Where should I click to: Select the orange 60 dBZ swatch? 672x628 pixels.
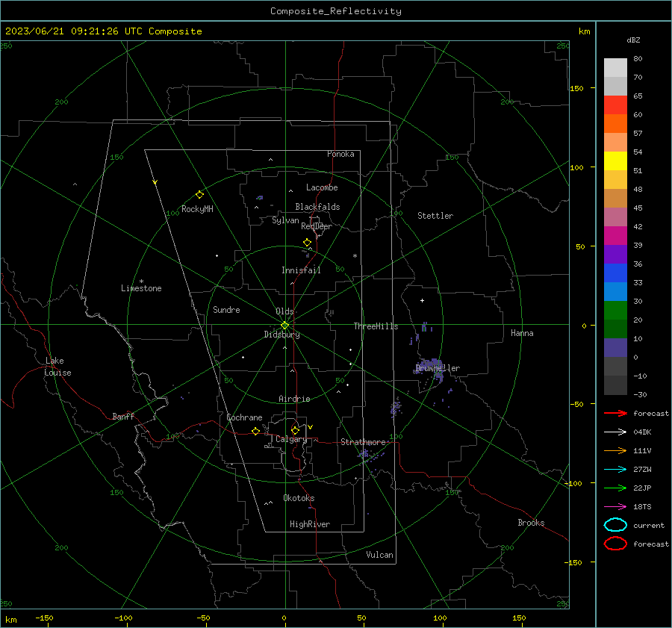coord(615,123)
